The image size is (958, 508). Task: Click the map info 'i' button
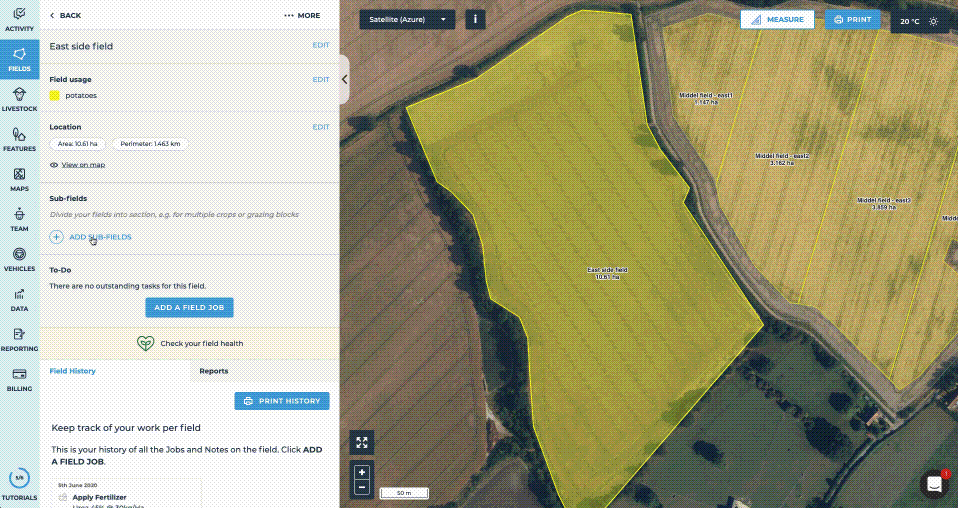[x=475, y=20]
